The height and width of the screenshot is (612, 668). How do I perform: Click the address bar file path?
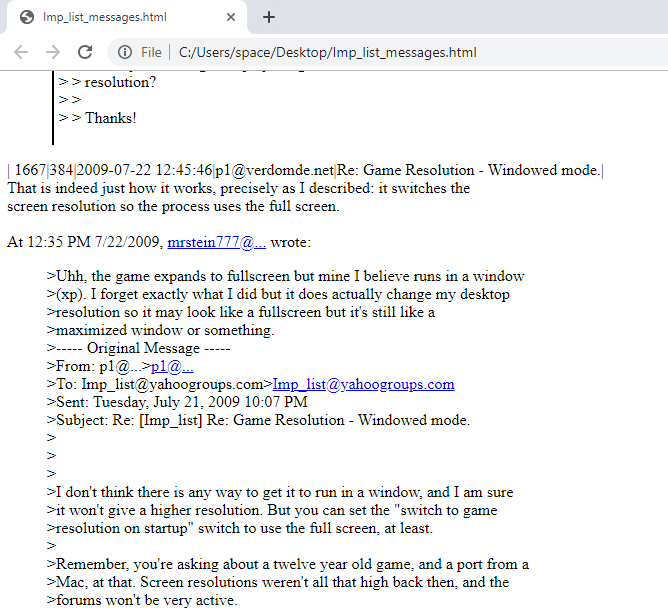coord(327,52)
